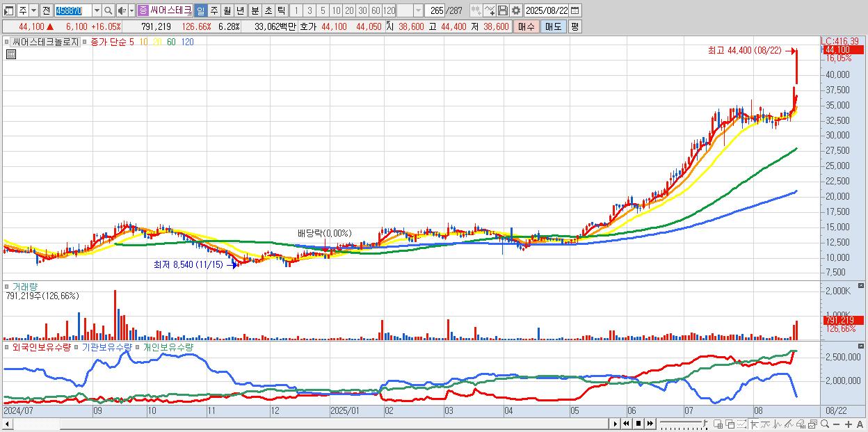Click the date field 2025/08/22
The height and width of the screenshot is (432, 868).
(547, 10)
